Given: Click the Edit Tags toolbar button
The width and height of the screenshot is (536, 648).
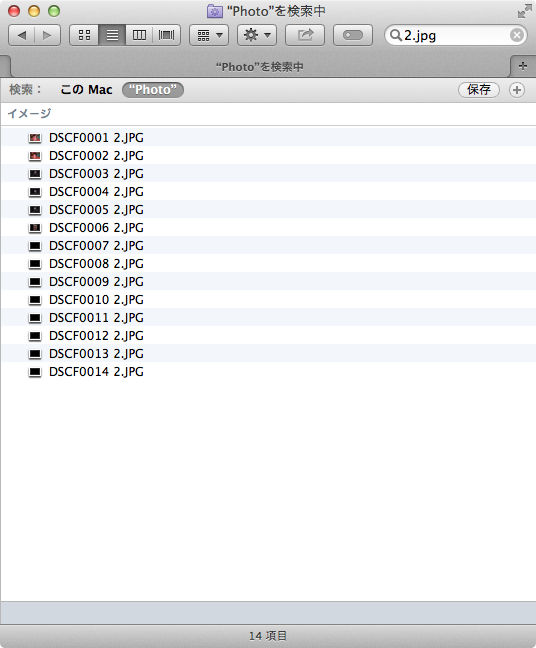Looking at the screenshot, I should point(353,36).
